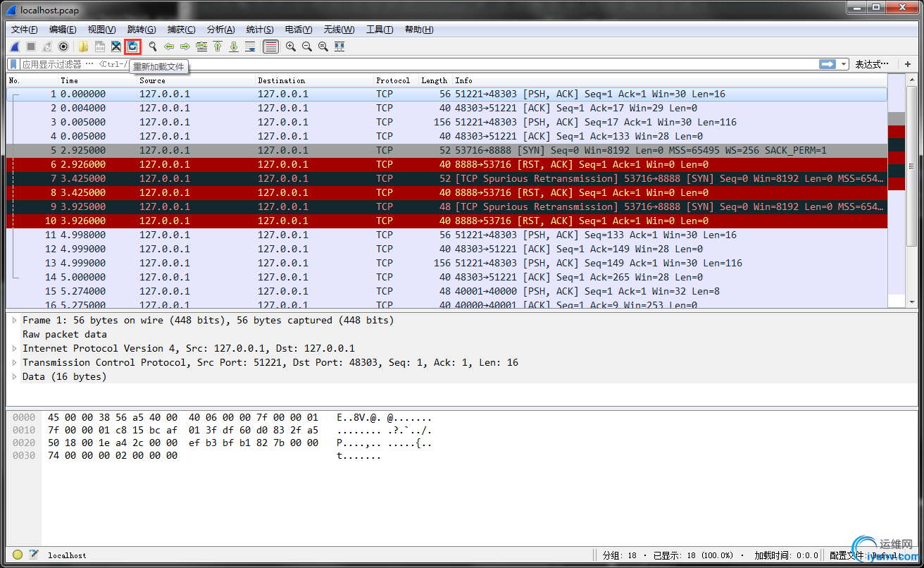Sort by the Protocol column header
This screenshot has width=924, height=568.
[396, 80]
